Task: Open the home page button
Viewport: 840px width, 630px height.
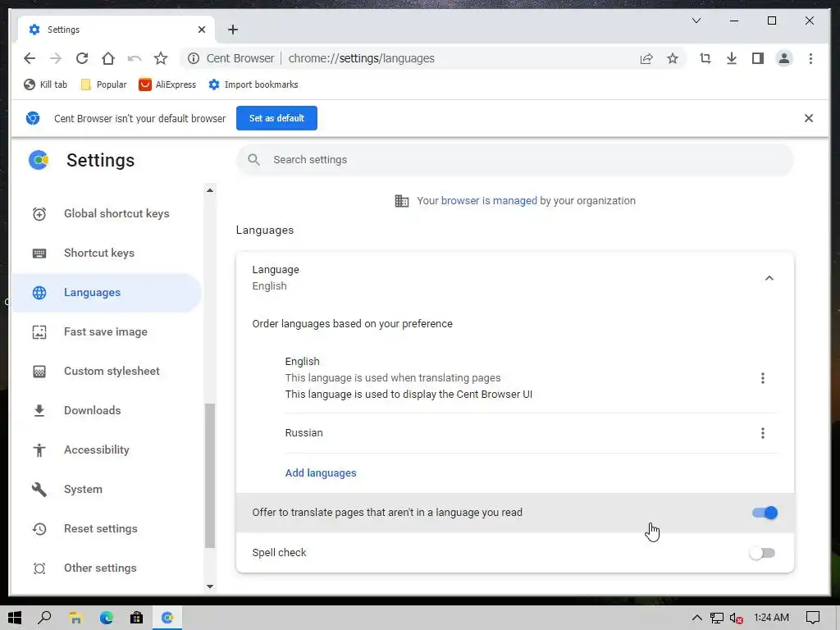Action: pyautogui.click(x=108, y=58)
